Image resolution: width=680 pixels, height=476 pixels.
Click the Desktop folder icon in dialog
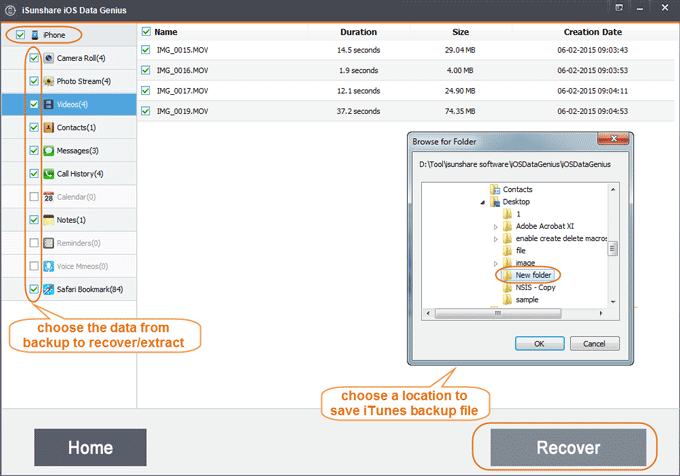click(495, 202)
